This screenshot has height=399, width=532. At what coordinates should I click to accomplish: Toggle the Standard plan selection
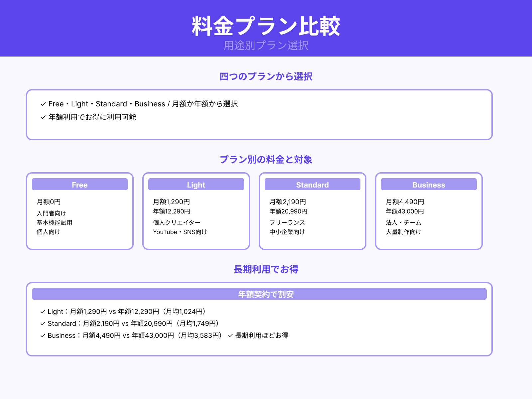point(312,185)
